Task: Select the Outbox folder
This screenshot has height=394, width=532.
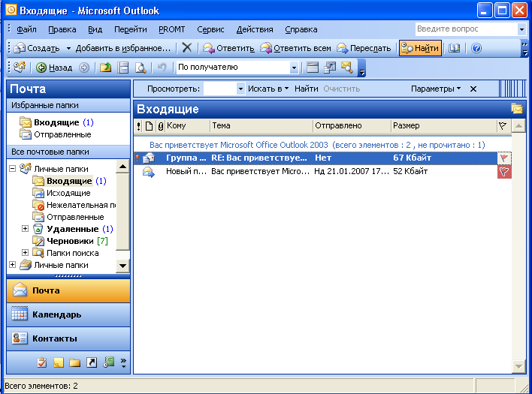Action: 62,193
